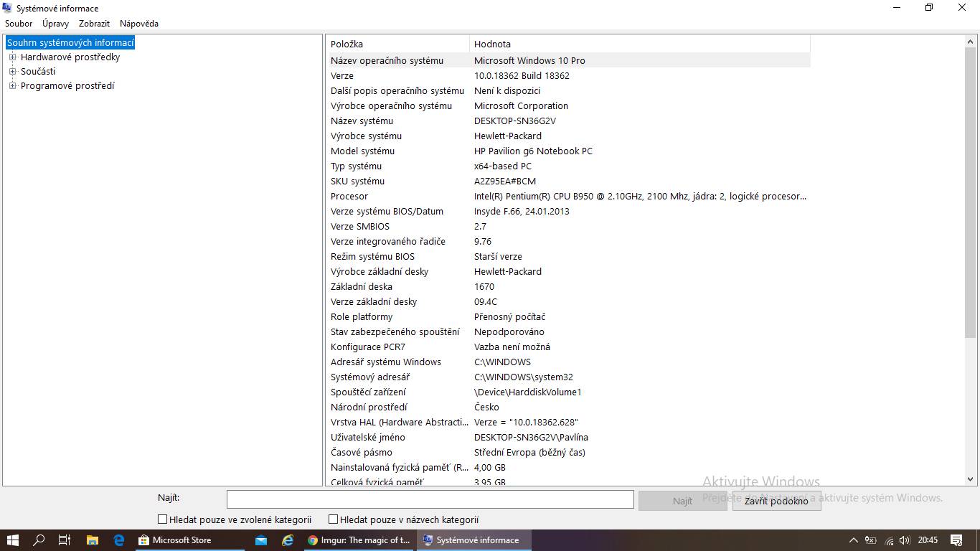Screen dimensions: 980x551
Task: Select the Název operačního systému row
Action: coord(569,61)
